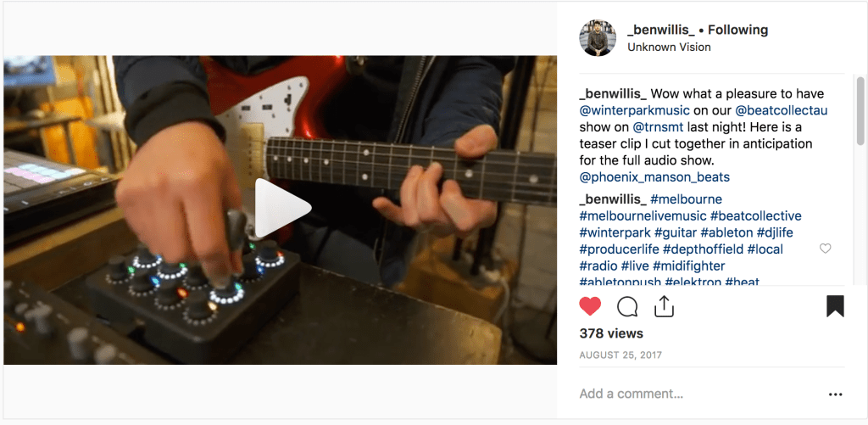Play the video with center play button
The width and height of the screenshot is (868, 425).
[x=282, y=208]
